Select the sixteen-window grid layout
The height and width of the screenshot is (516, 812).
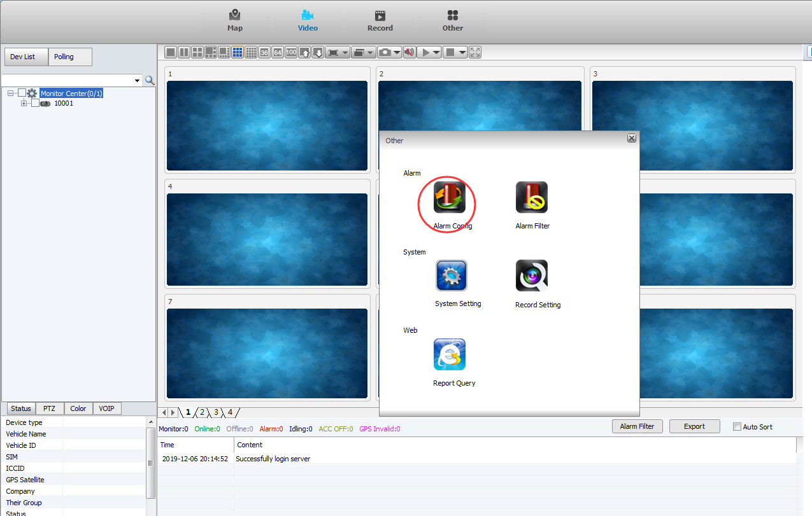coord(251,52)
